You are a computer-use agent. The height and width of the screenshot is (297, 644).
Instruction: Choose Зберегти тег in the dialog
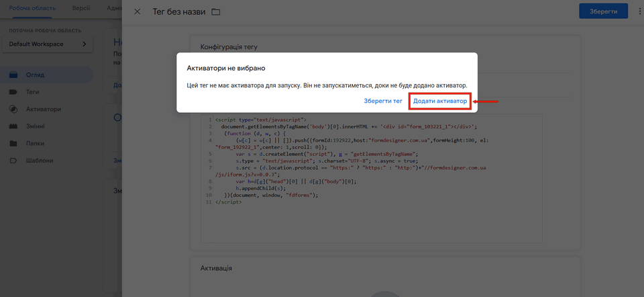pyautogui.click(x=383, y=101)
